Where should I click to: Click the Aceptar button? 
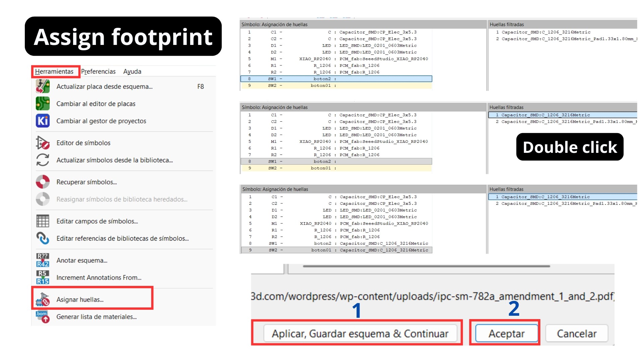click(506, 334)
